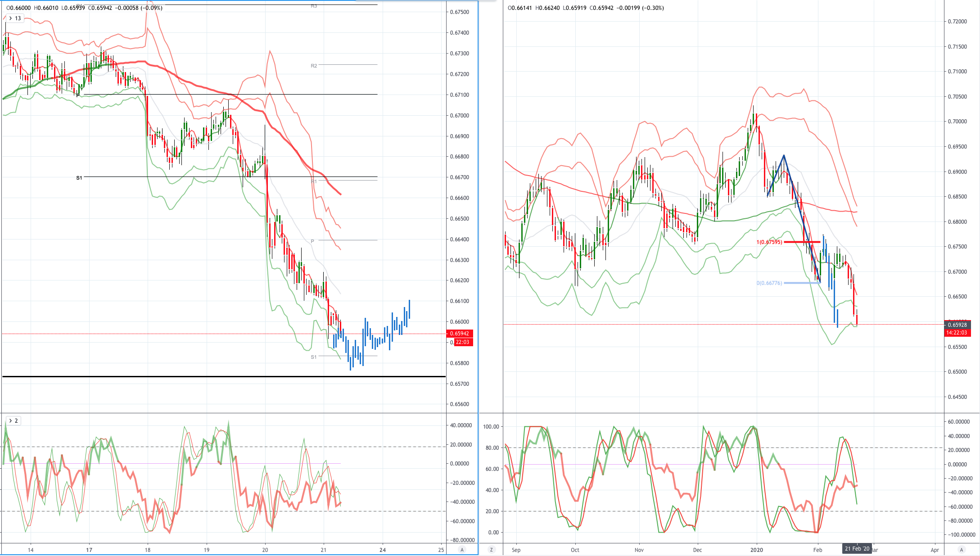Select the 0(0.66776) Fibonacci level label
This screenshot has height=556, width=980.
click(769, 283)
